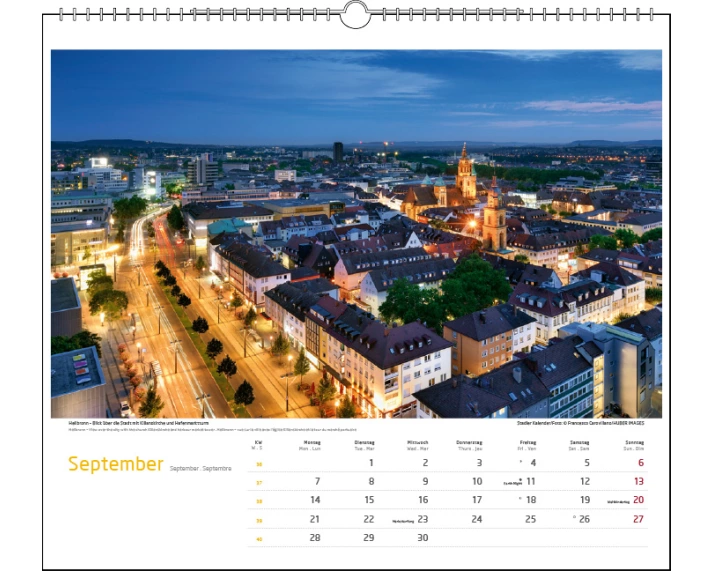Viewport: 714px width, 571px height.
Task: Click the KW week-number column header
Action: [x=258, y=443]
